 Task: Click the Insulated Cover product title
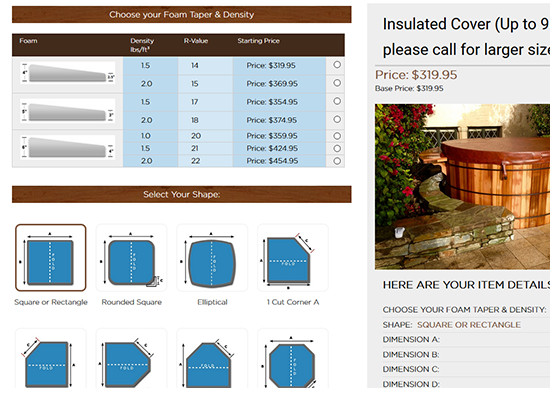tap(466, 37)
